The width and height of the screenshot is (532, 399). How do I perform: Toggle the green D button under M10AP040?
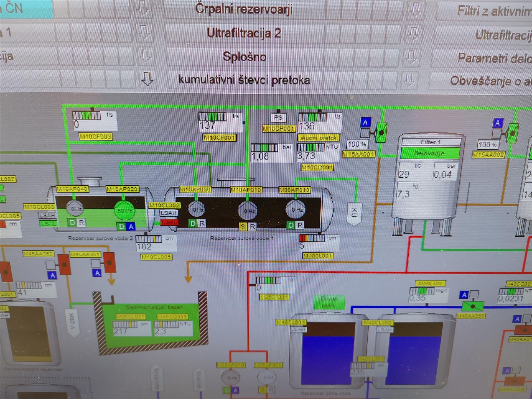coord(72,222)
